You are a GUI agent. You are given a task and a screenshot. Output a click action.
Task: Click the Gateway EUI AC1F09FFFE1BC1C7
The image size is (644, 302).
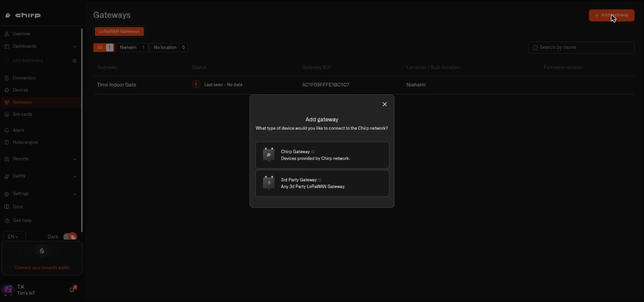326,85
